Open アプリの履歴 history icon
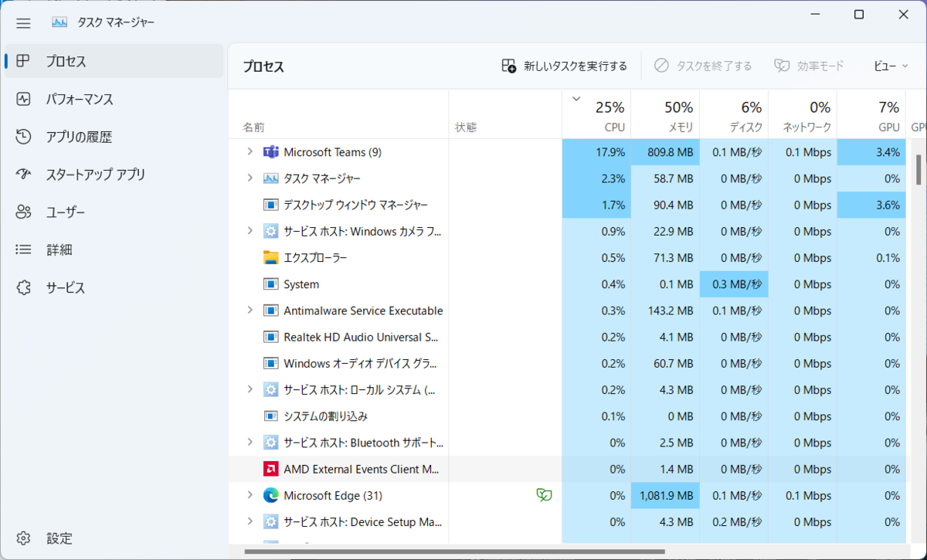 [24, 137]
